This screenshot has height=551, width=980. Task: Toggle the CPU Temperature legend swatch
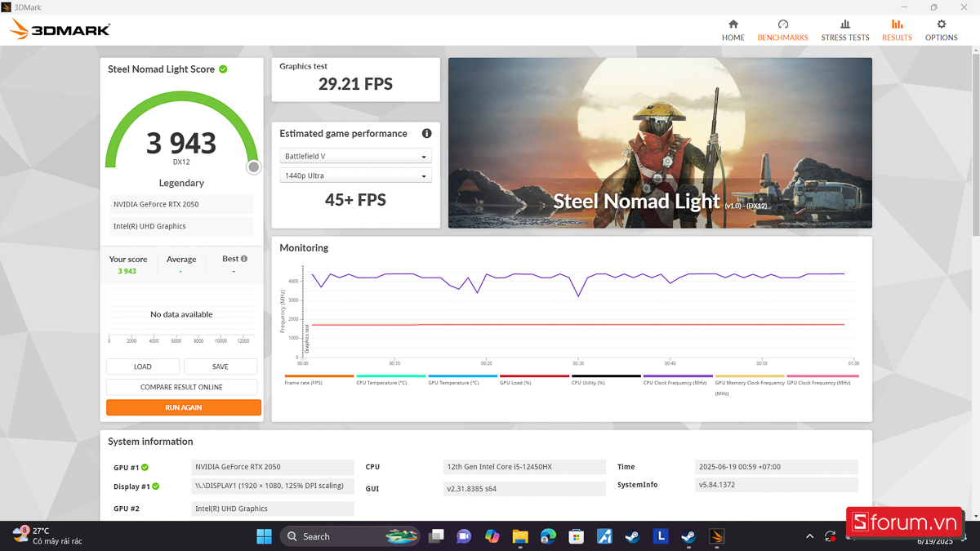pos(390,376)
